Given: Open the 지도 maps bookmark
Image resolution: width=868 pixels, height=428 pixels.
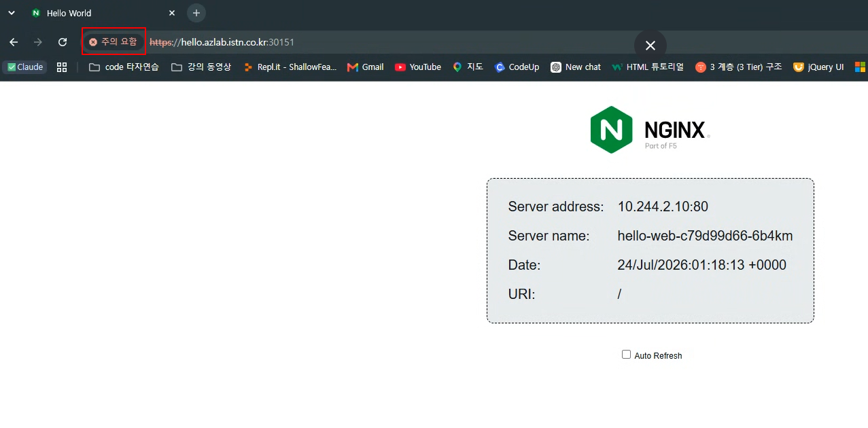Looking at the screenshot, I should pyautogui.click(x=468, y=67).
